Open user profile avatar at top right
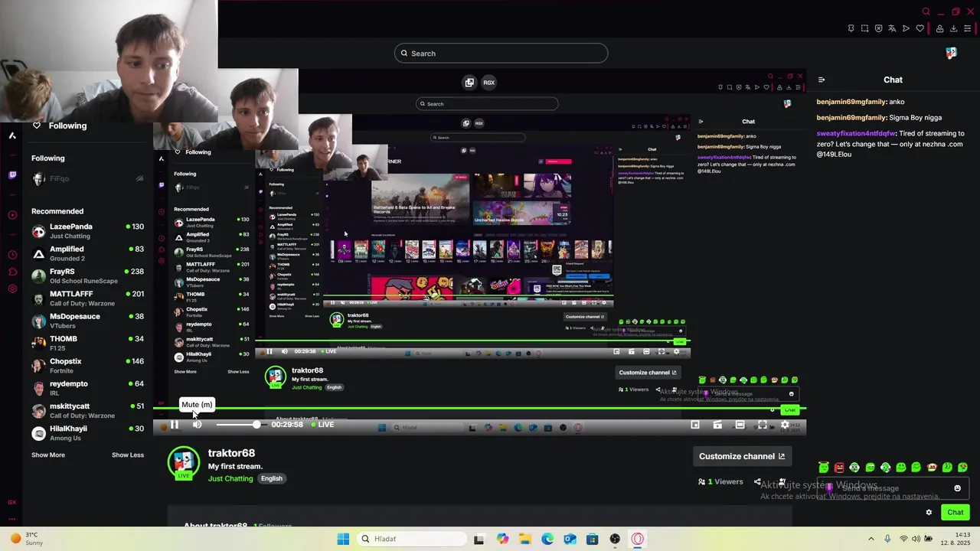 tap(951, 53)
